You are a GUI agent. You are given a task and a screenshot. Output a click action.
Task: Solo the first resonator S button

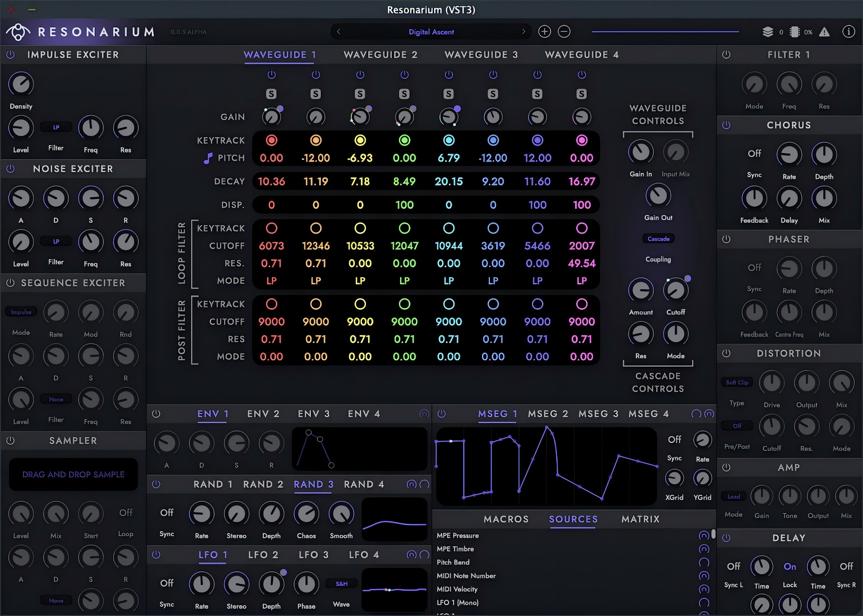[271, 94]
